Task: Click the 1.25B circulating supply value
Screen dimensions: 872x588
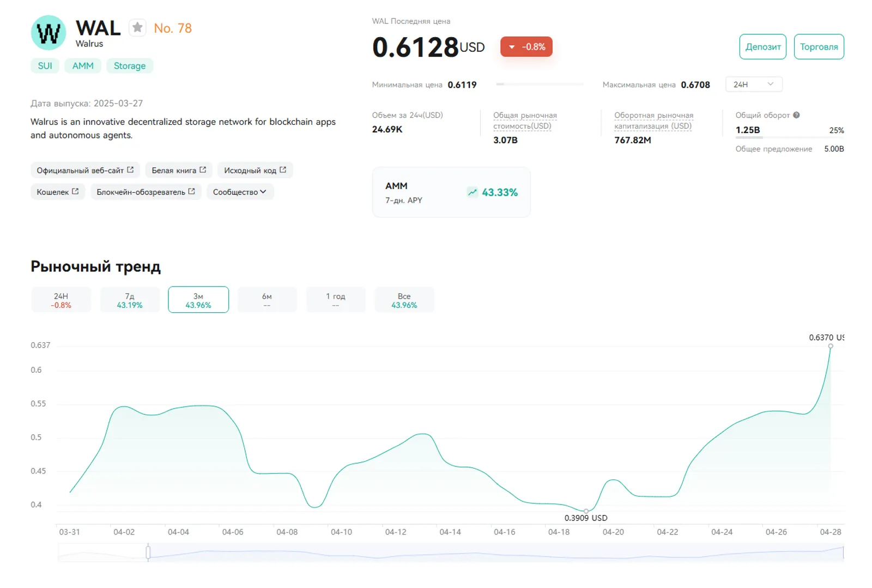Action: (748, 130)
